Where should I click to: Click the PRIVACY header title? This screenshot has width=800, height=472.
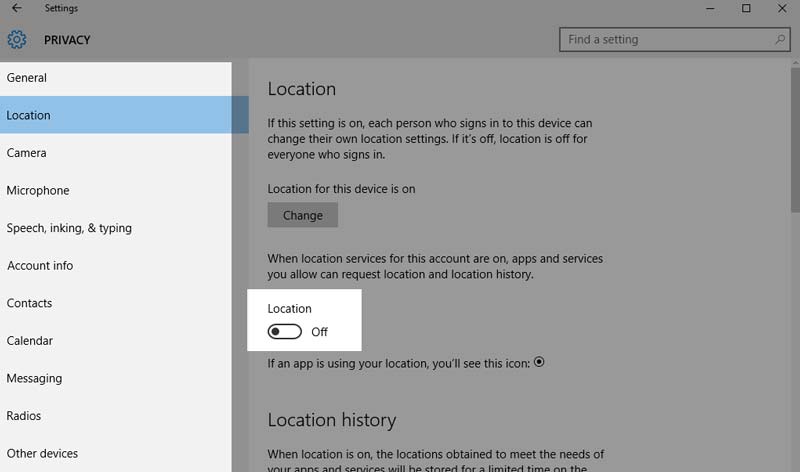[x=67, y=40]
